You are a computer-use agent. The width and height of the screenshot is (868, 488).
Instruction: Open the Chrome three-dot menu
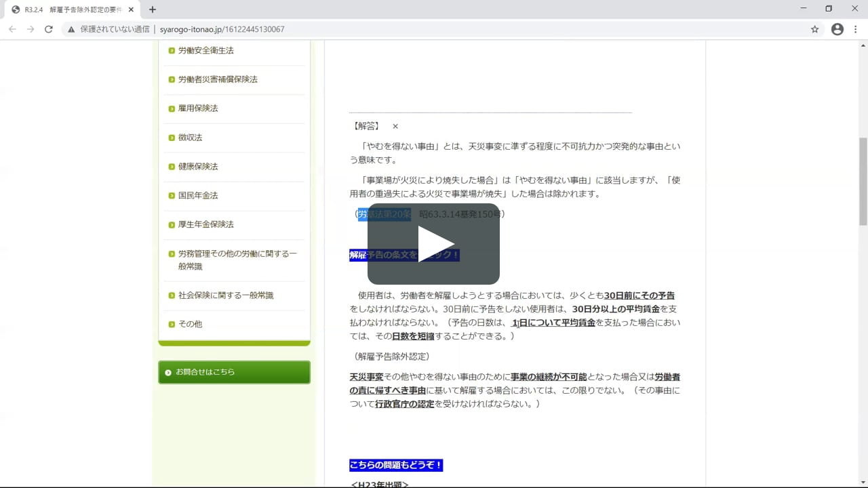(x=856, y=29)
